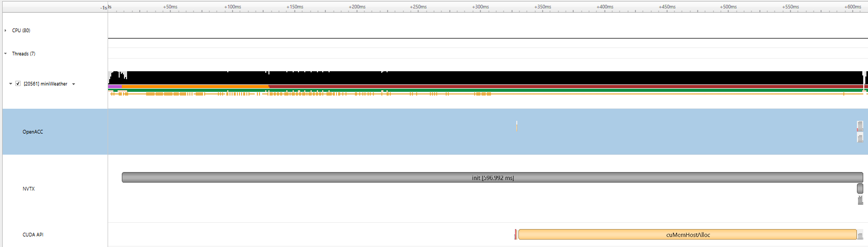Image resolution: width=868 pixels, height=247 pixels.
Task: Select the NVTX row label
Action: coord(28,189)
